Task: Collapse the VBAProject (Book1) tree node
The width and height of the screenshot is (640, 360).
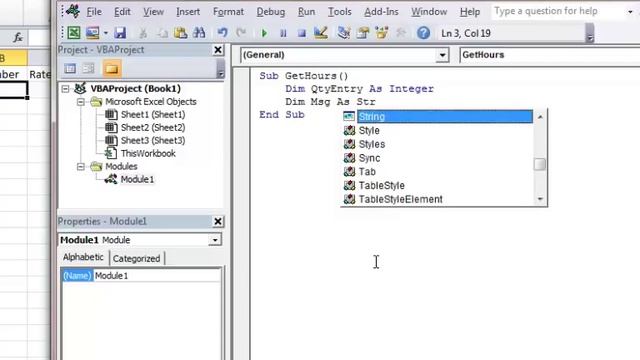Action: [66, 89]
